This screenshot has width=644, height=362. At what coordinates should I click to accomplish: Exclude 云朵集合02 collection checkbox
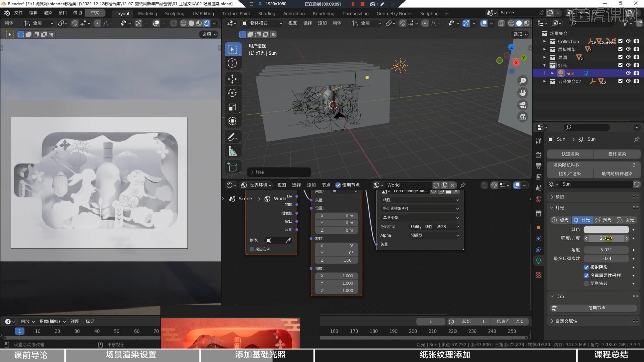point(620,81)
